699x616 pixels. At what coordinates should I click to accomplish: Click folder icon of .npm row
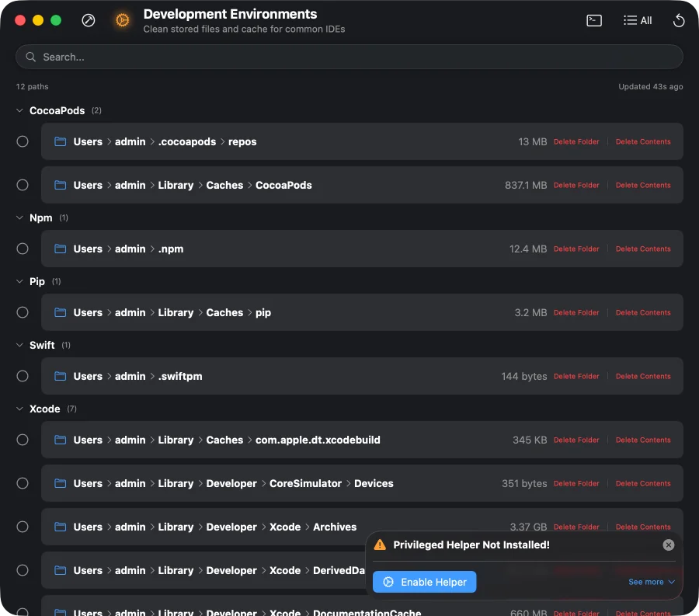[60, 249]
